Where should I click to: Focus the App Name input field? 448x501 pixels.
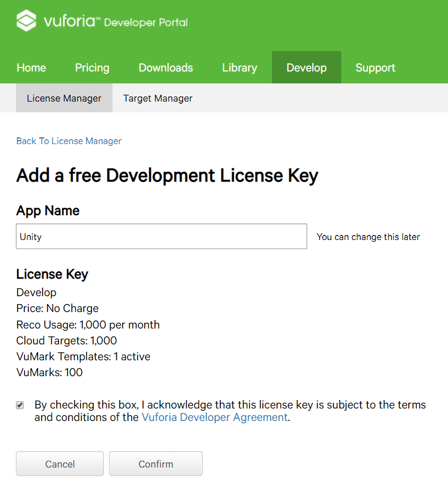(x=161, y=237)
